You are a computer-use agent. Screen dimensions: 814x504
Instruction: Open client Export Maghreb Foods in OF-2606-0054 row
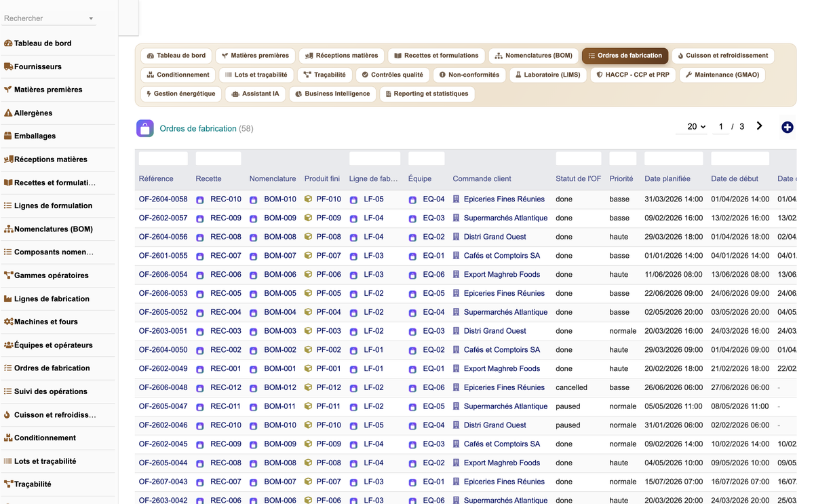coord(502,275)
